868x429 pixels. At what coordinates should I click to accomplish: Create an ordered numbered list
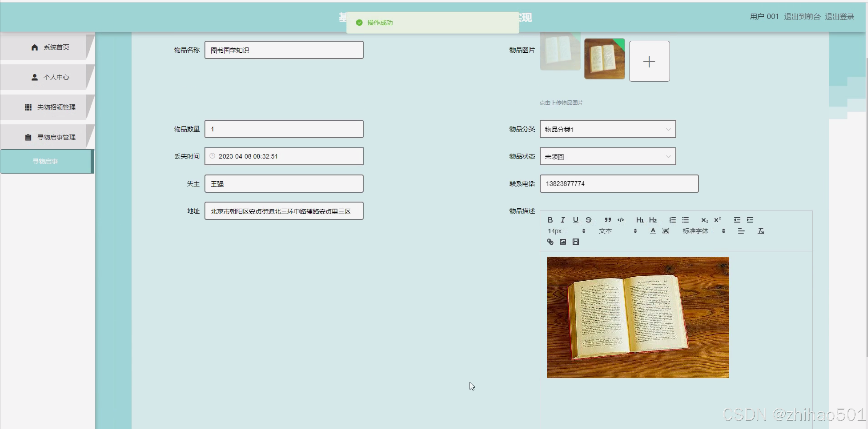click(672, 220)
